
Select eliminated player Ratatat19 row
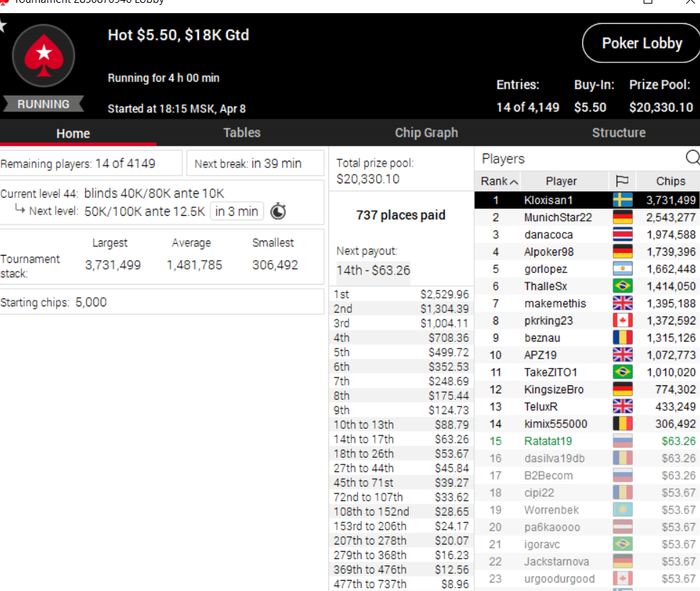tap(587, 441)
